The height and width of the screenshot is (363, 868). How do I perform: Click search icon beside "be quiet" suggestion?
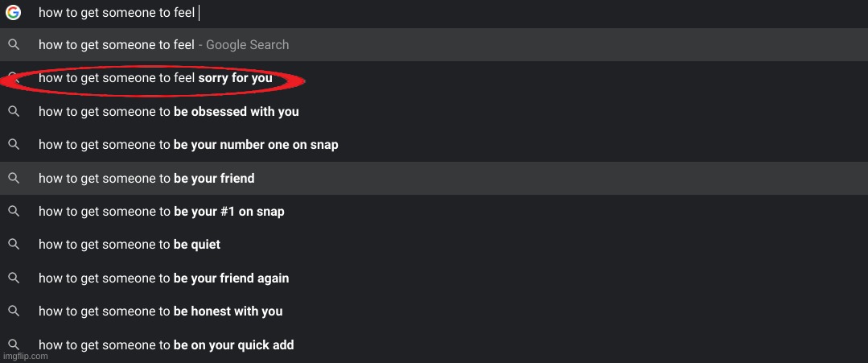coord(14,244)
